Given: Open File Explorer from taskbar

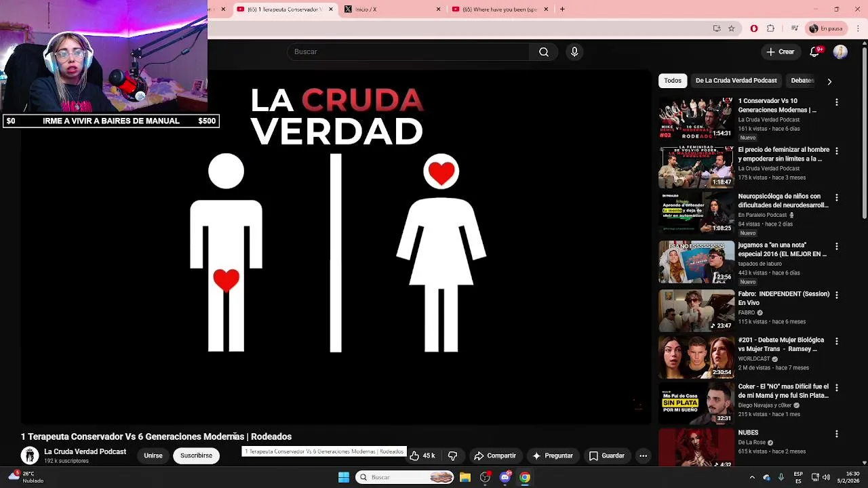Looking at the screenshot, I should click(465, 477).
